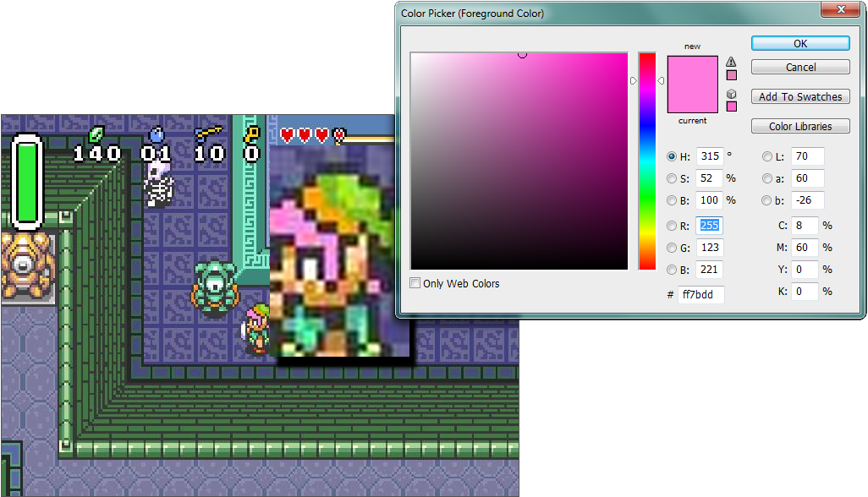Viewport: 868px width, 497px height.
Task: Enable the Only Web Colors checkbox
Action: click(415, 283)
